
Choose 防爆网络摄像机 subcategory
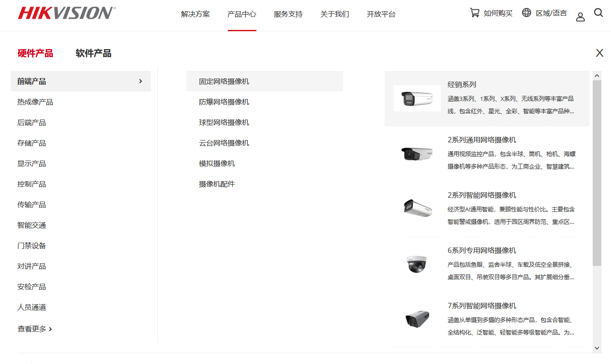pyautogui.click(x=224, y=102)
